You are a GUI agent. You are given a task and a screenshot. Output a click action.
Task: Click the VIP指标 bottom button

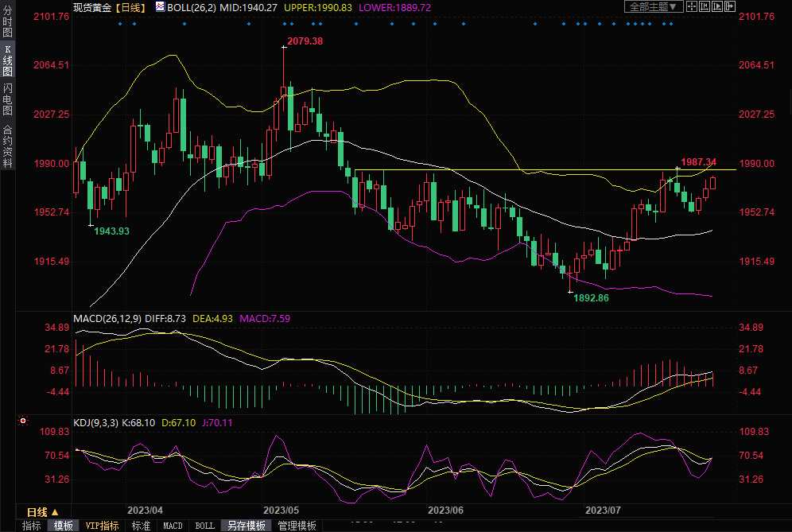[102, 526]
